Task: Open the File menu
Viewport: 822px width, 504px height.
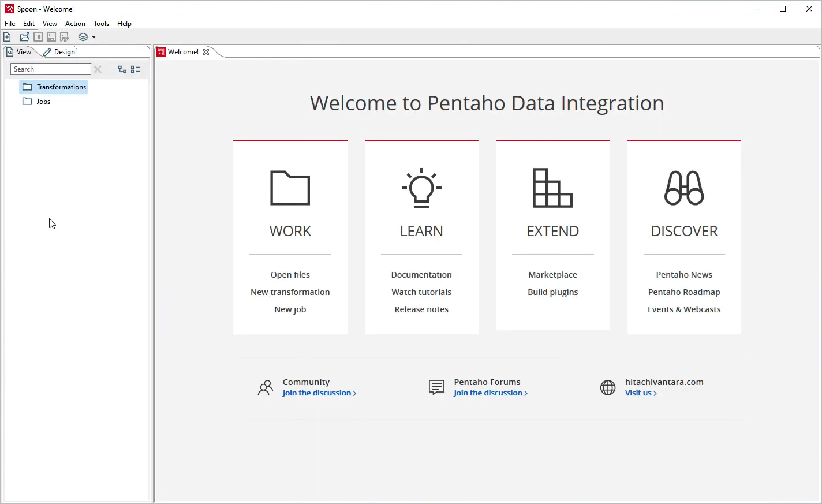Action: click(10, 24)
